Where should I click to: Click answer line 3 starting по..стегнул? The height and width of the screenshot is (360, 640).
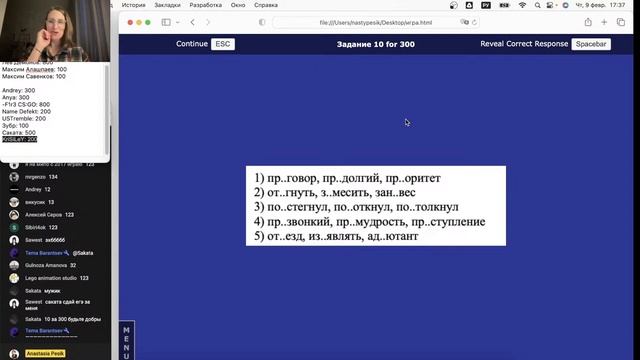click(x=356, y=207)
